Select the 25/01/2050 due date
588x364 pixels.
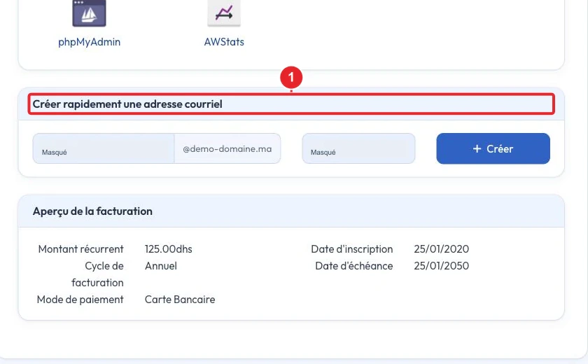(442, 266)
